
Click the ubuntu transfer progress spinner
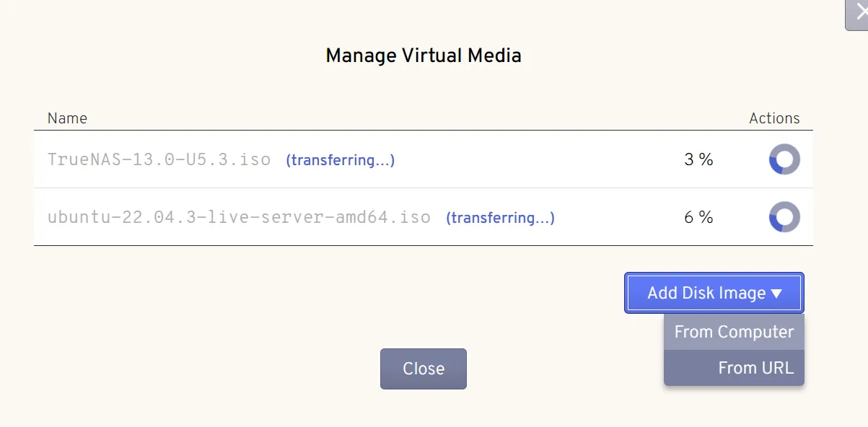click(784, 217)
